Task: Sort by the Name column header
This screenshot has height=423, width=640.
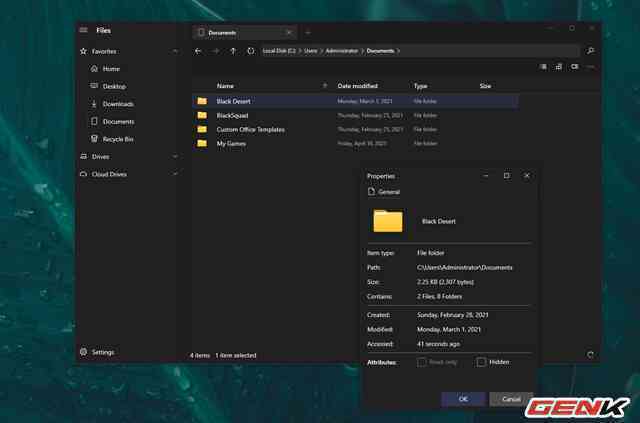Action: click(x=225, y=86)
